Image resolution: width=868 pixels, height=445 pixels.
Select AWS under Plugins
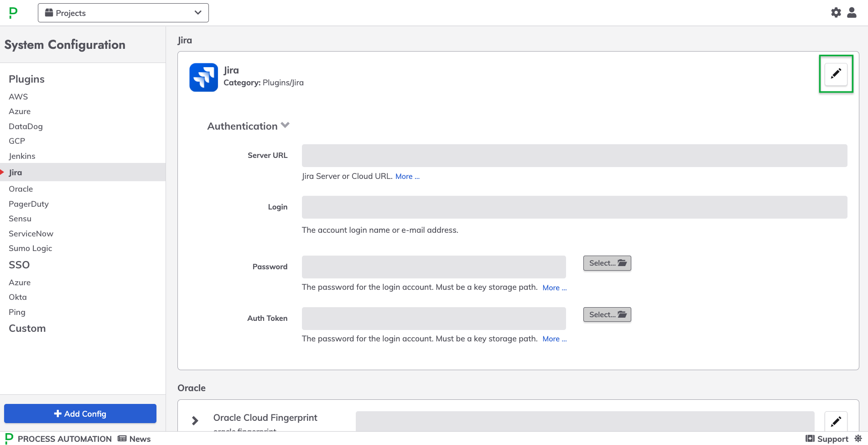click(x=18, y=97)
